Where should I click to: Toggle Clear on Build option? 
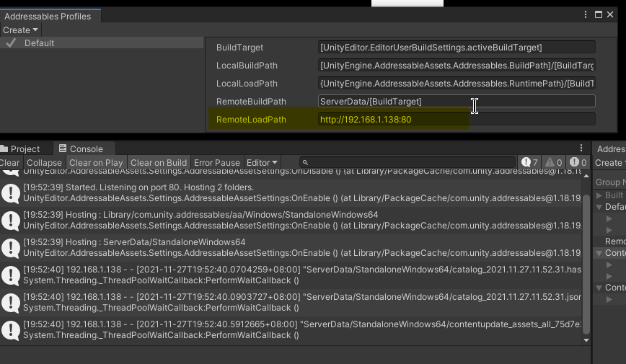pyautogui.click(x=159, y=162)
